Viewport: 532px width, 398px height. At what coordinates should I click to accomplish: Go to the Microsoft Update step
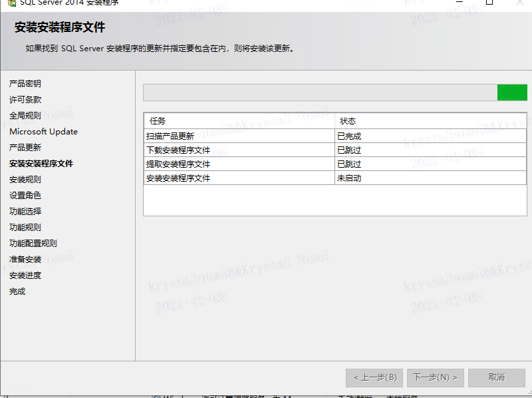pyautogui.click(x=43, y=131)
